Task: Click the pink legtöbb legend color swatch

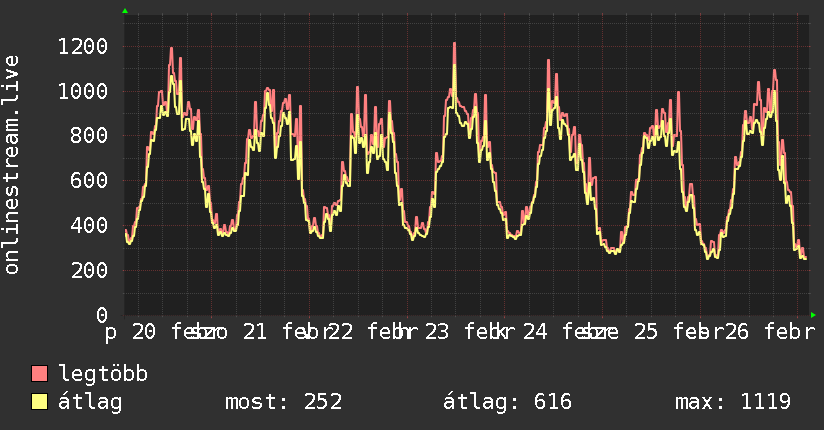Action: coord(39,373)
